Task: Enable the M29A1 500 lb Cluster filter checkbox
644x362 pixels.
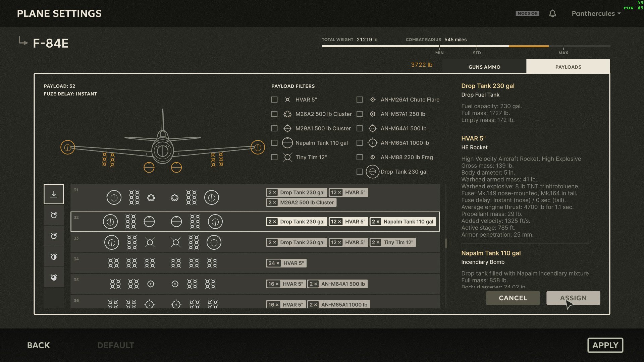Action: (274, 128)
